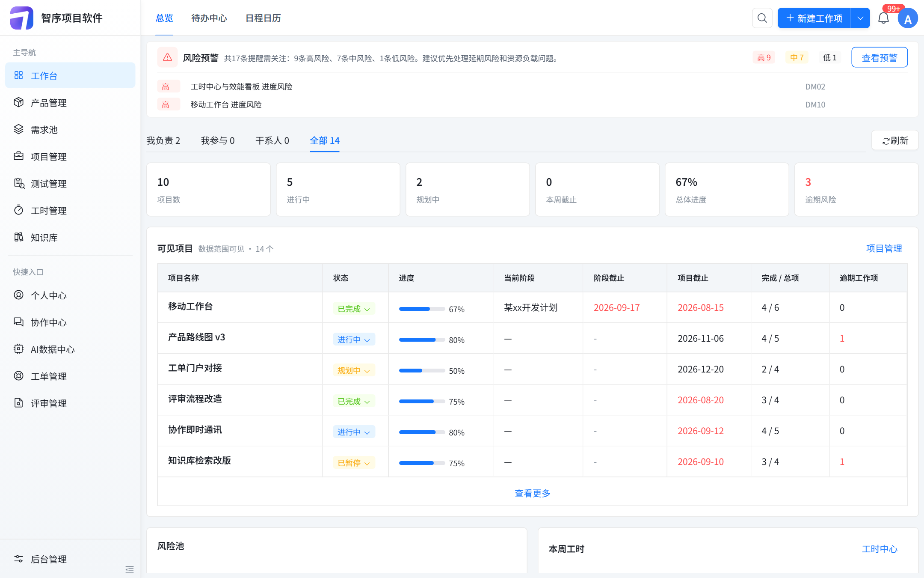Click the 项目管理 briefcase icon

pyautogui.click(x=18, y=156)
